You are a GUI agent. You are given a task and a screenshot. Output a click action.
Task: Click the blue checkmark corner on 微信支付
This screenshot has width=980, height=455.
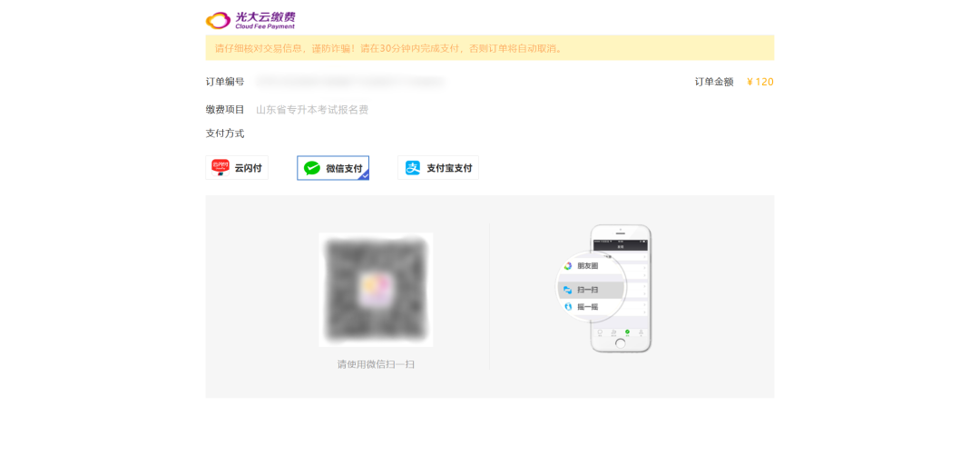pyautogui.click(x=363, y=174)
